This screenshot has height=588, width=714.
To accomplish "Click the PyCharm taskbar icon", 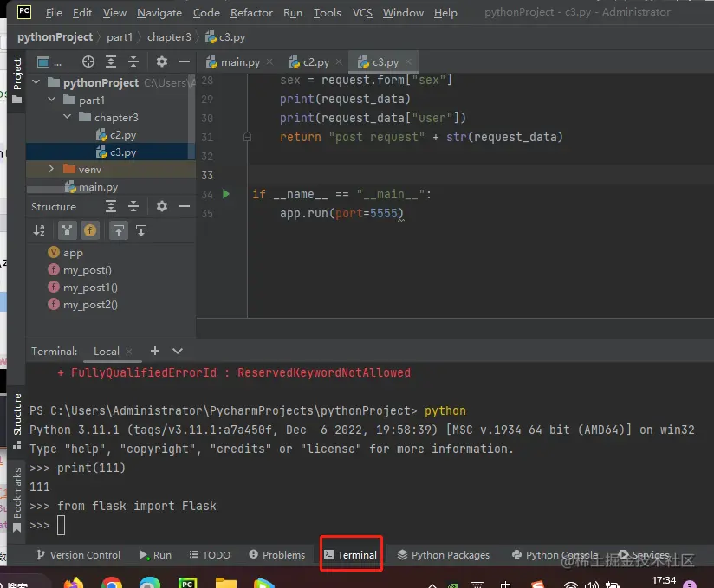I will [187, 582].
